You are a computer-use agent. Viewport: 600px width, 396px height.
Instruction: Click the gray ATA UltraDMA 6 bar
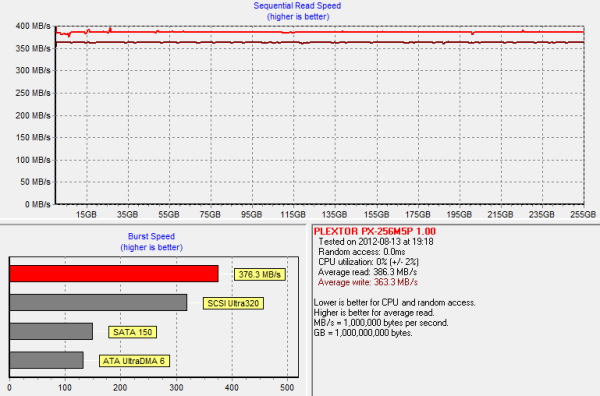pyautogui.click(x=47, y=360)
